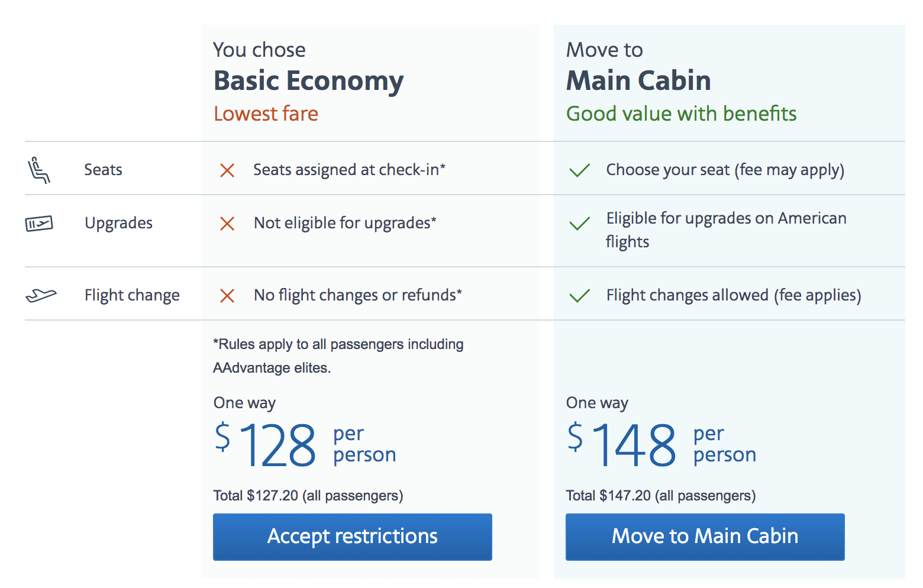923x588 pixels.
Task: Select the Main Cabin column header
Action: (x=638, y=80)
